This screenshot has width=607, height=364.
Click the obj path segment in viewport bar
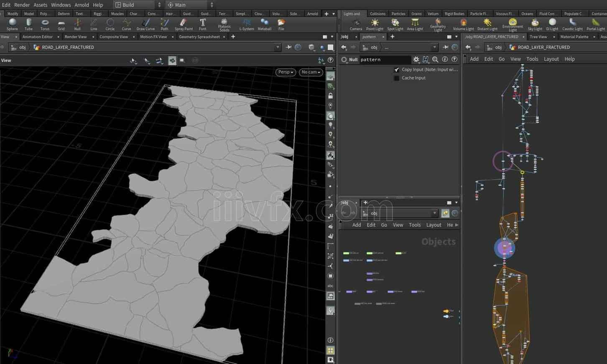[18, 47]
